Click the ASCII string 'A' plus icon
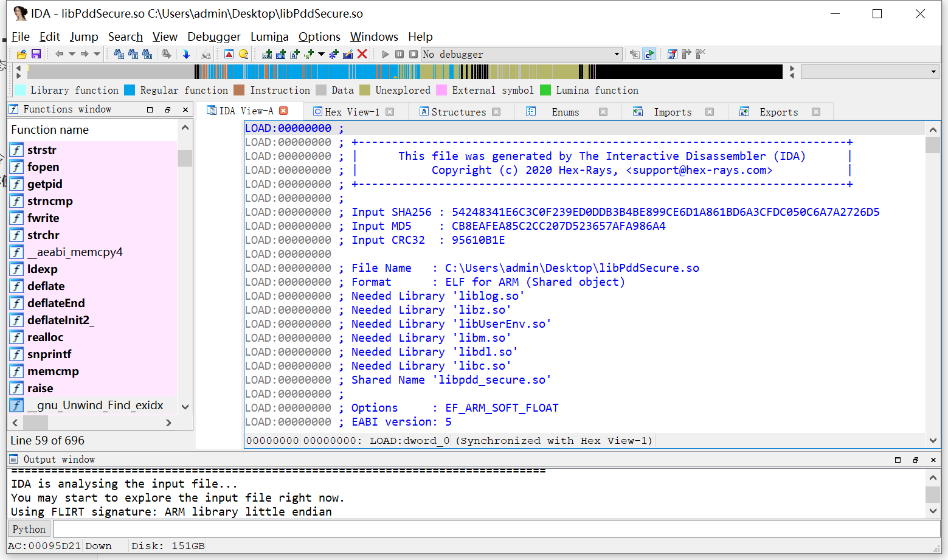The height and width of the screenshot is (560, 948). (295, 54)
